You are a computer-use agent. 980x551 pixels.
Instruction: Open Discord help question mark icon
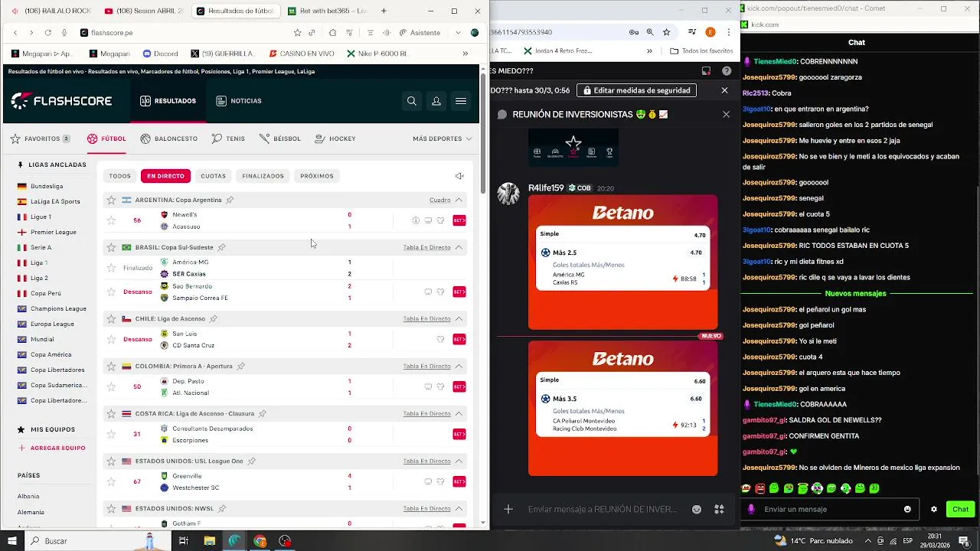(727, 71)
